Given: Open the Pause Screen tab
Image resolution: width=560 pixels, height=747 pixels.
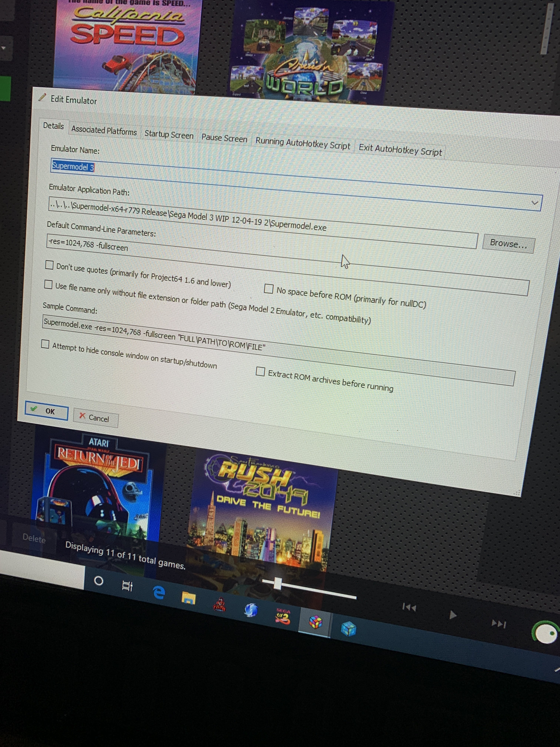Looking at the screenshot, I should tap(224, 138).
